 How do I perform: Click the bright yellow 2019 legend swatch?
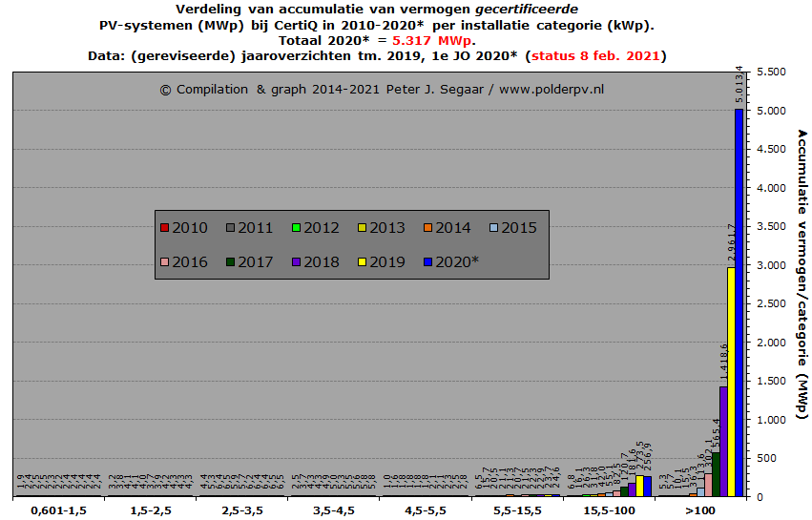(x=362, y=262)
